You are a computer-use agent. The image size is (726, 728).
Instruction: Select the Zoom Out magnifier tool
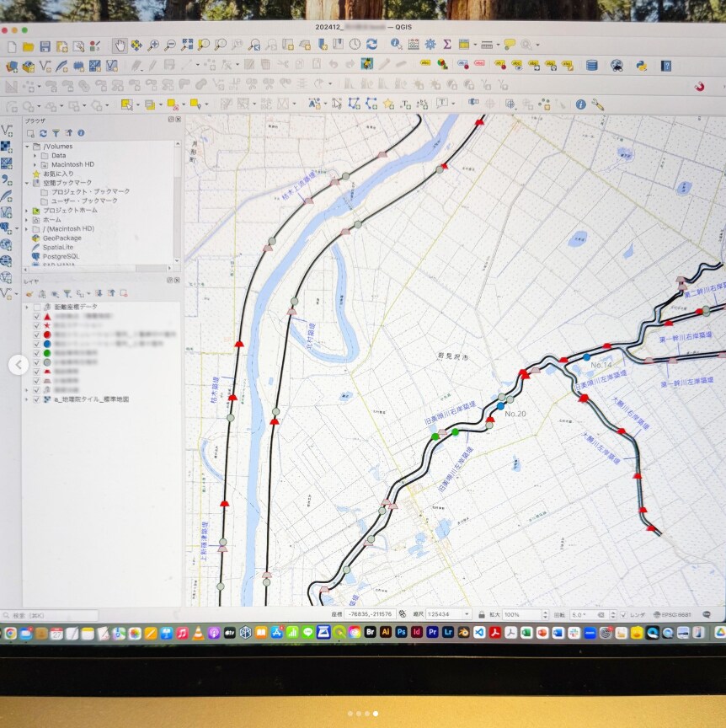[x=170, y=45]
